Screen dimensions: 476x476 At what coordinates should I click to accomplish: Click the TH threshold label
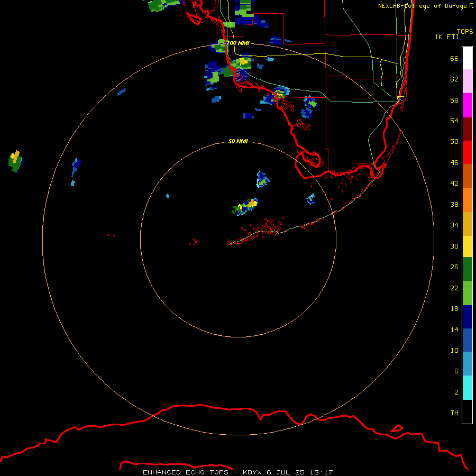coord(454,413)
